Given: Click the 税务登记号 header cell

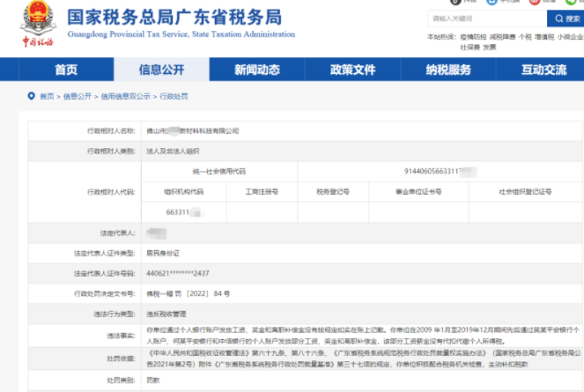Looking at the screenshot, I should tap(333, 191).
